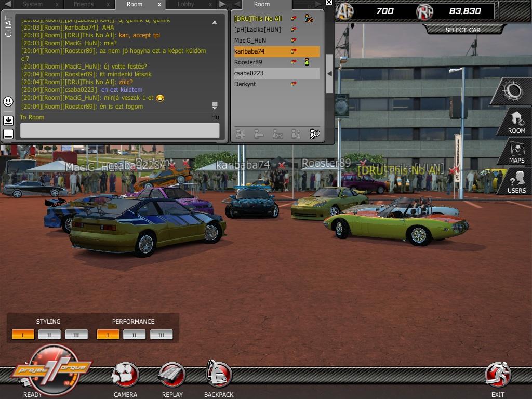Select Styling level III

click(76, 335)
